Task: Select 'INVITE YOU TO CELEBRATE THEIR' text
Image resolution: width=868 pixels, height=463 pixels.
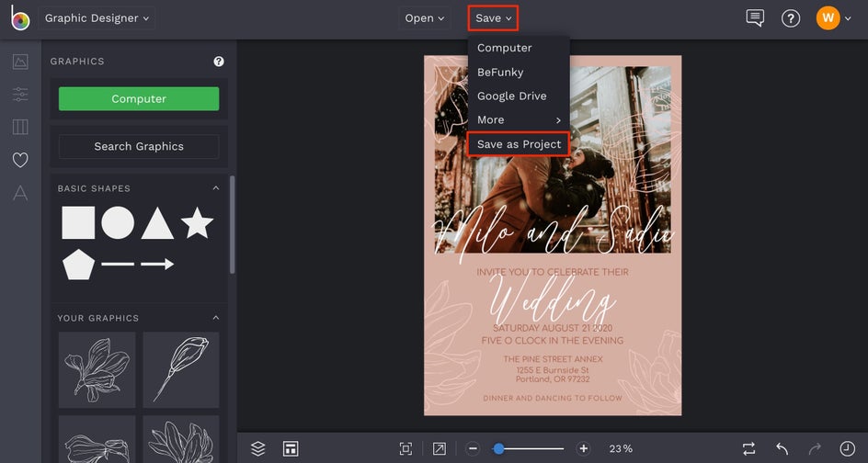Action: [553, 272]
